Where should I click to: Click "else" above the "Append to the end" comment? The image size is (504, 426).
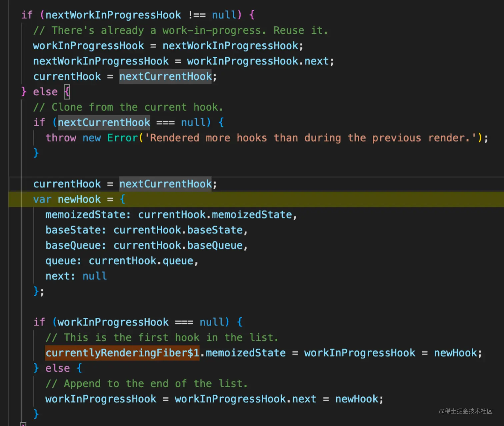[x=58, y=368]
